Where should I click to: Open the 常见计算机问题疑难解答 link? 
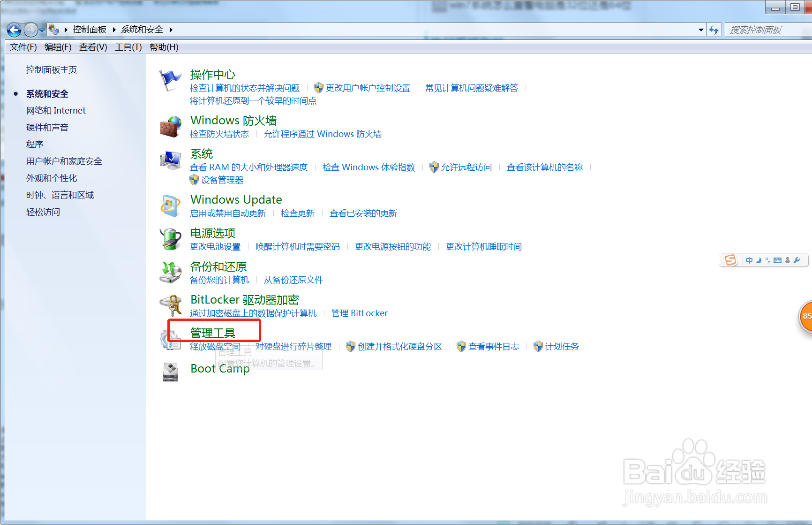[x=472, y=88]
